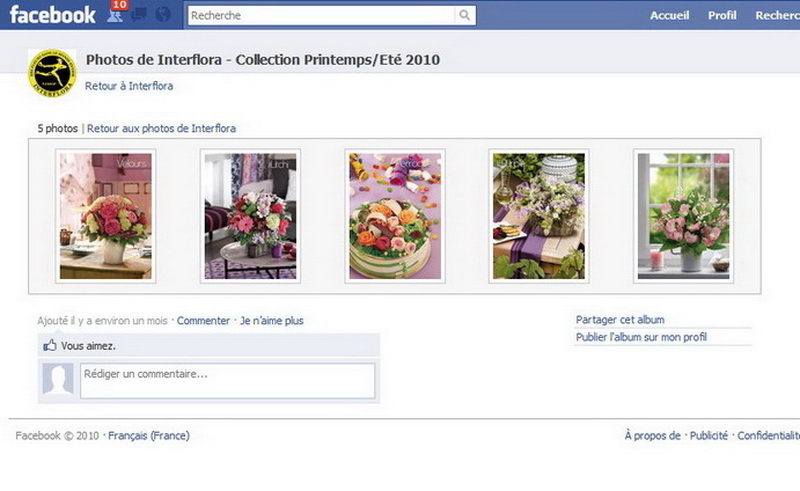Open the garden table bouquet thumbnail
The height and width of the screenshot is (491, 800).
click(539, 216)
